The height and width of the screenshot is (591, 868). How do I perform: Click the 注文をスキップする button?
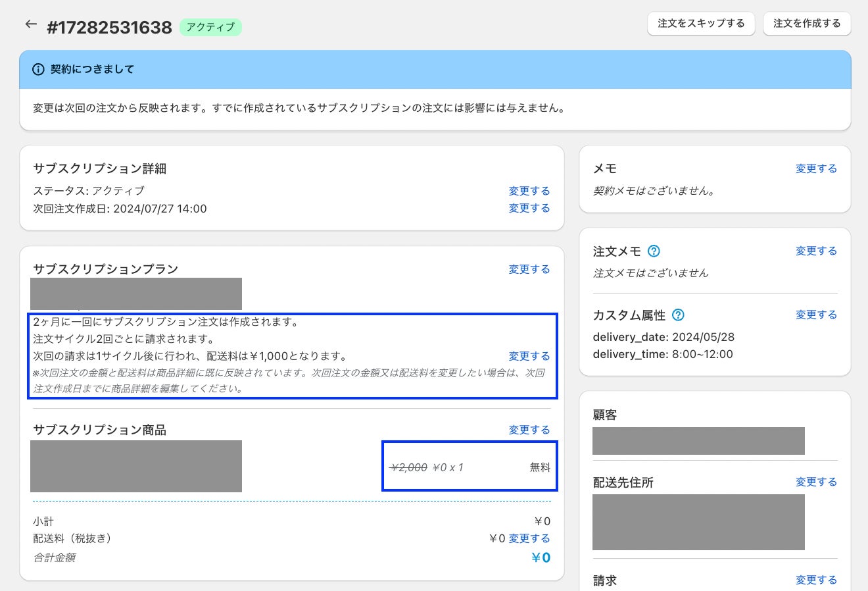(701, 23)
